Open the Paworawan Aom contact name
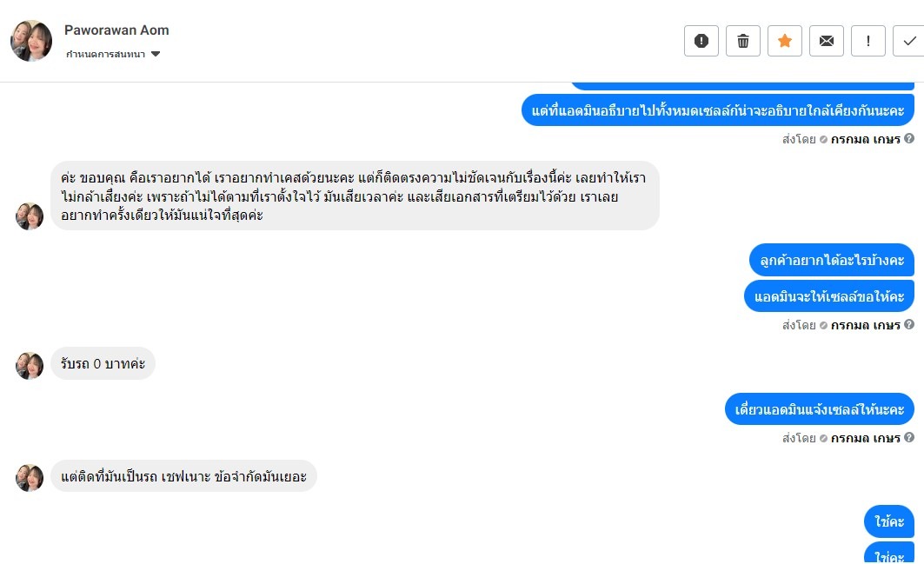The width and height of the screenshot is (924, 564). (x=116, y=30)
